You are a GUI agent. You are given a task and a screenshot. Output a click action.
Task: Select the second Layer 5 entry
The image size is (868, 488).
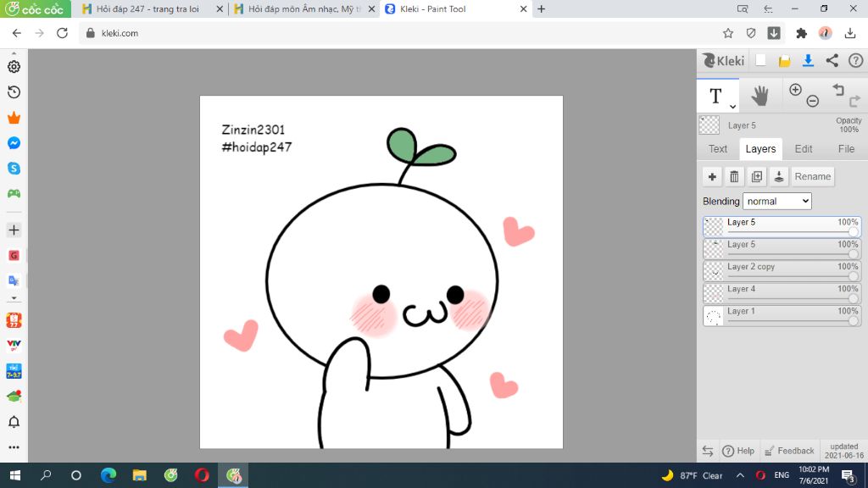coord(782,248)
